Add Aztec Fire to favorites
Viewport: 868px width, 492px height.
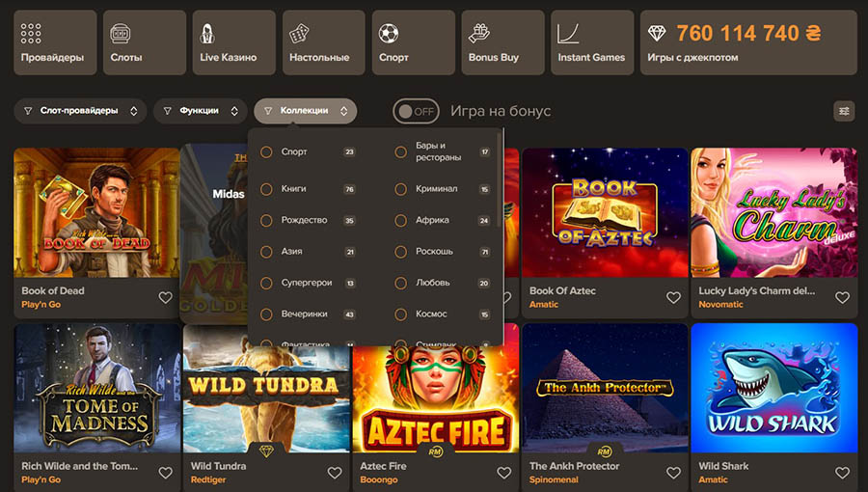pos(503,473)
